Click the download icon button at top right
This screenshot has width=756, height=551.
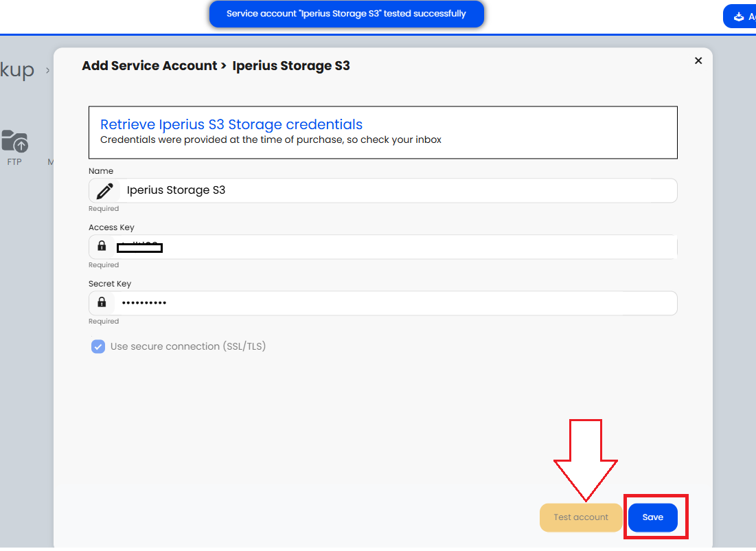tap(739, 16)
